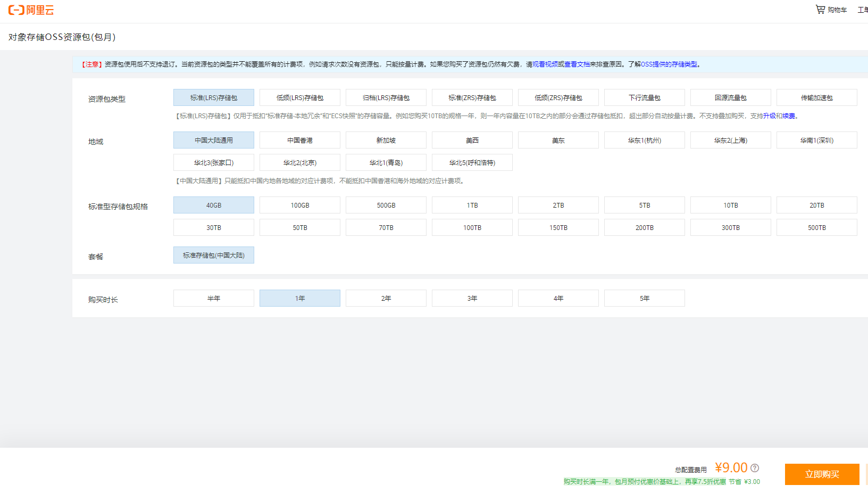Screen dimensions: 868x493
Task: Select 100GB storage spec
Action: 300,205
